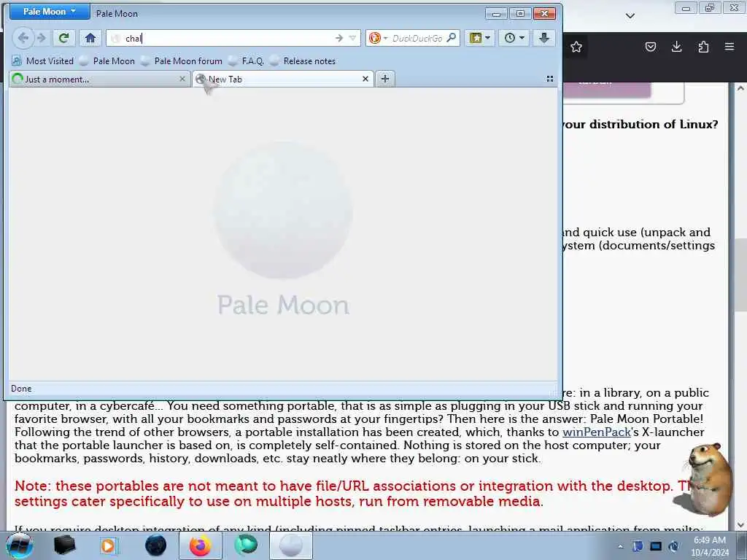
Task: Open the green browser taskbar icon
Action: (x=246, y=545)
